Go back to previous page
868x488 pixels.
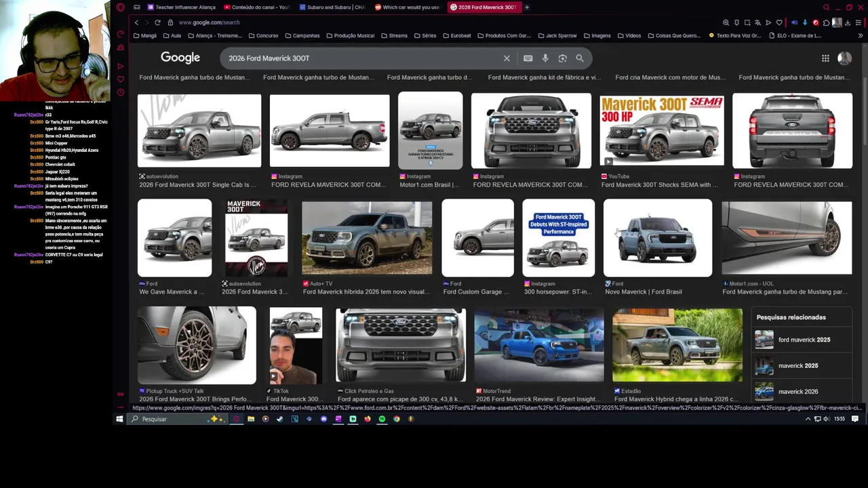pyautogui.click(x=136, y=22)
